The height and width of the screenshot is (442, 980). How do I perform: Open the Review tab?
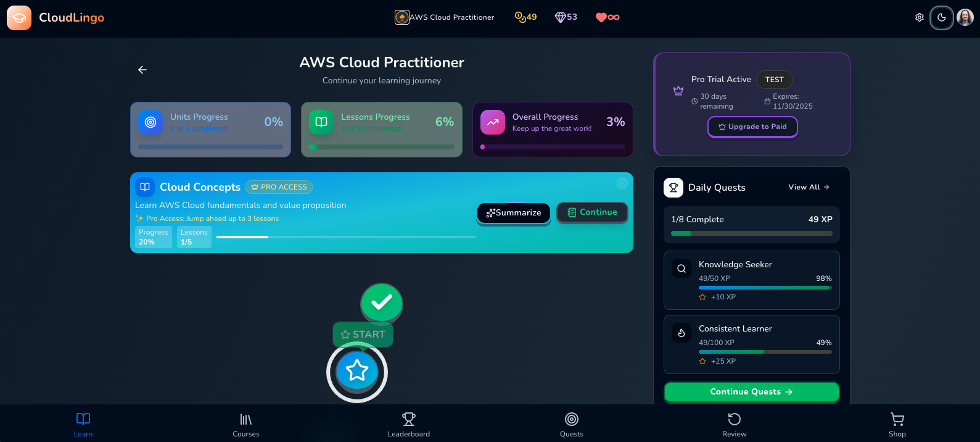[x=735, y=425]
